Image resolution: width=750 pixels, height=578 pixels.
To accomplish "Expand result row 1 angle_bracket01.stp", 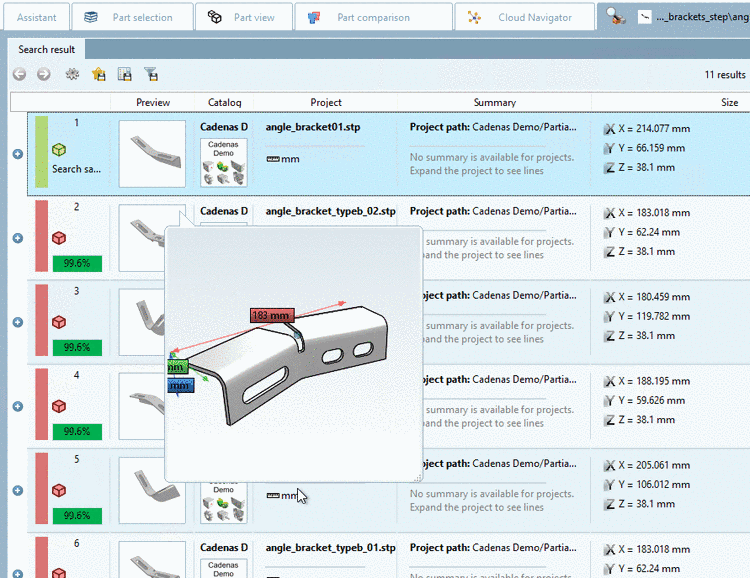I will click(x=17, y=154).
